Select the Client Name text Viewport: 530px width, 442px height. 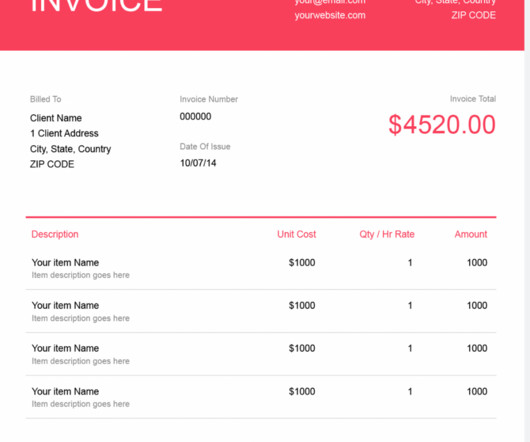pyautogui.click(x=56, y=118)
